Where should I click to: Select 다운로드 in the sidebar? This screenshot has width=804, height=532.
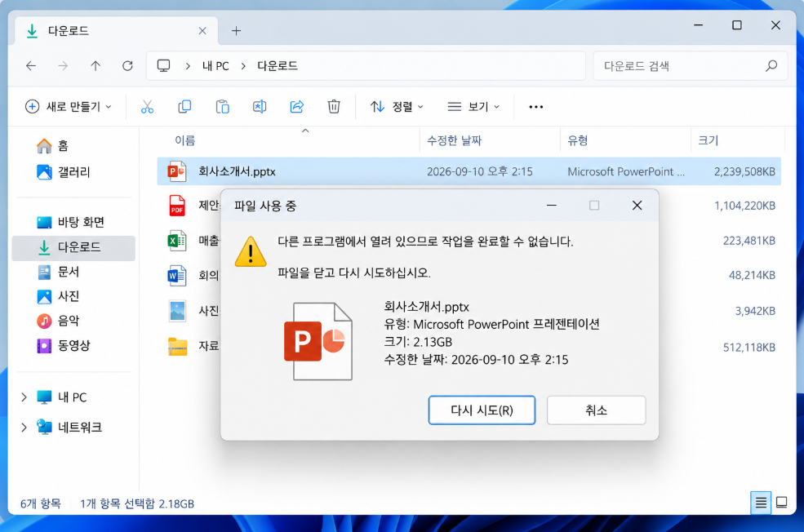73,248
